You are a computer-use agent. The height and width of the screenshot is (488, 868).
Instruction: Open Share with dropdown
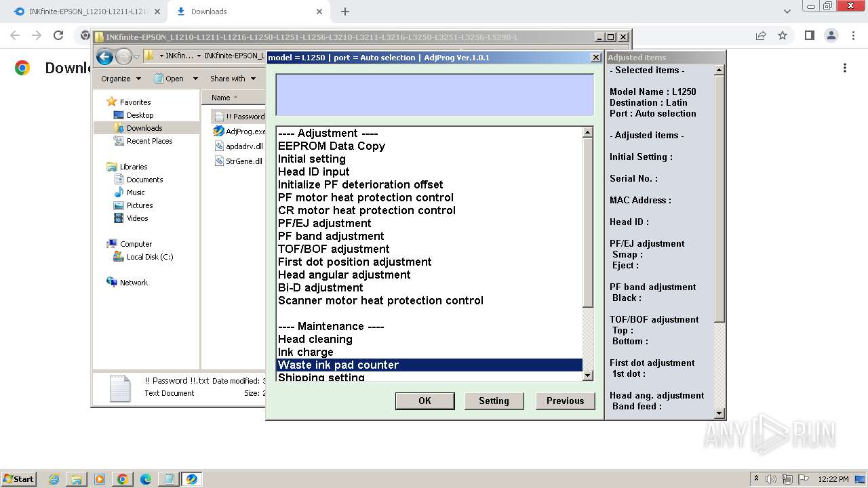point(233,79)
